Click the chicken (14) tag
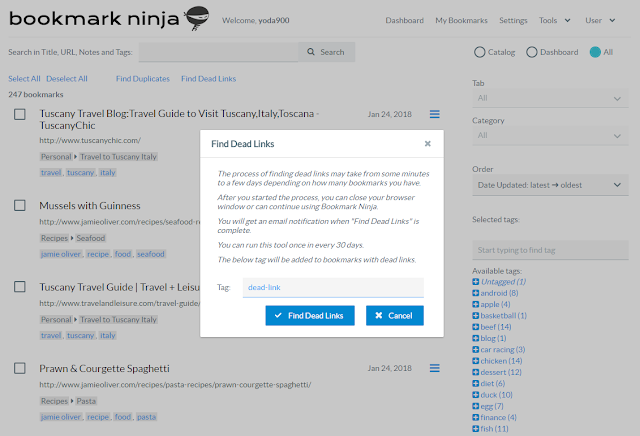 (501, 361)
